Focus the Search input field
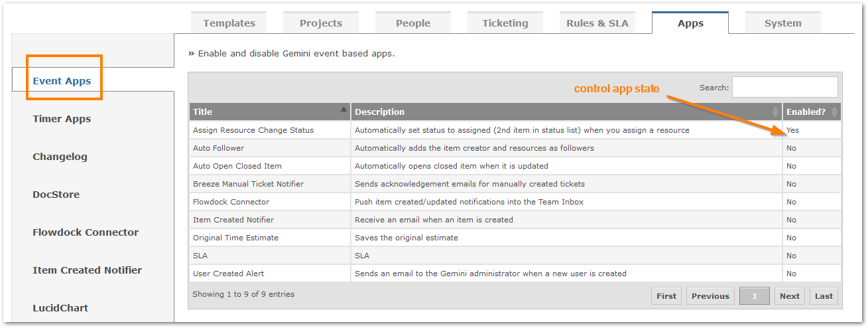This screenshot has width=868, height=328. (784, 87)
